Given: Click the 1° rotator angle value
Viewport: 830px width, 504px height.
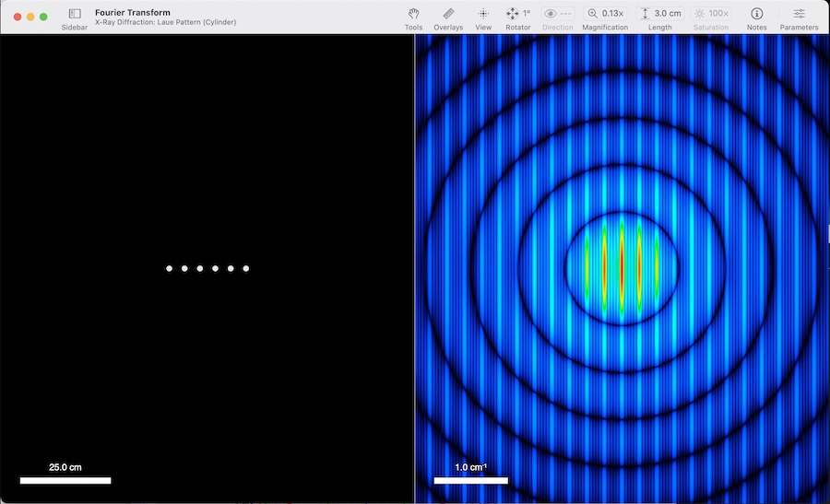Looking at the screenshot, I should pyautogui.click(x=527, y=14).
